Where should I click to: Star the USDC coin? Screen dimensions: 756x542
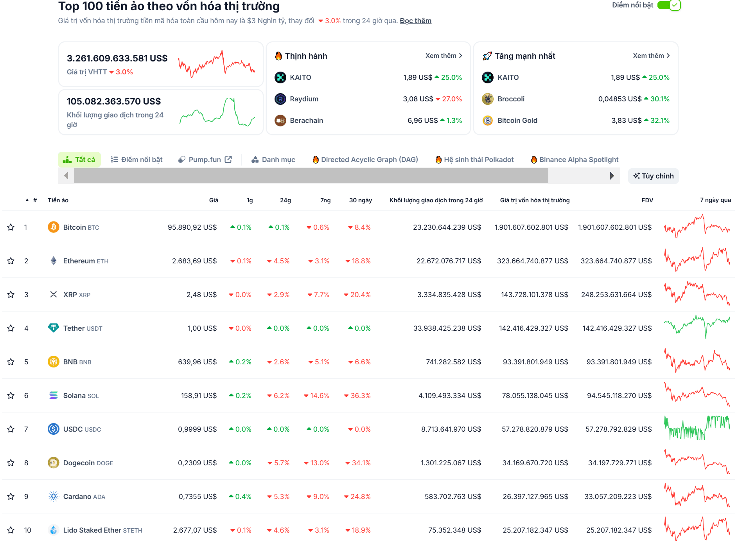11,429
